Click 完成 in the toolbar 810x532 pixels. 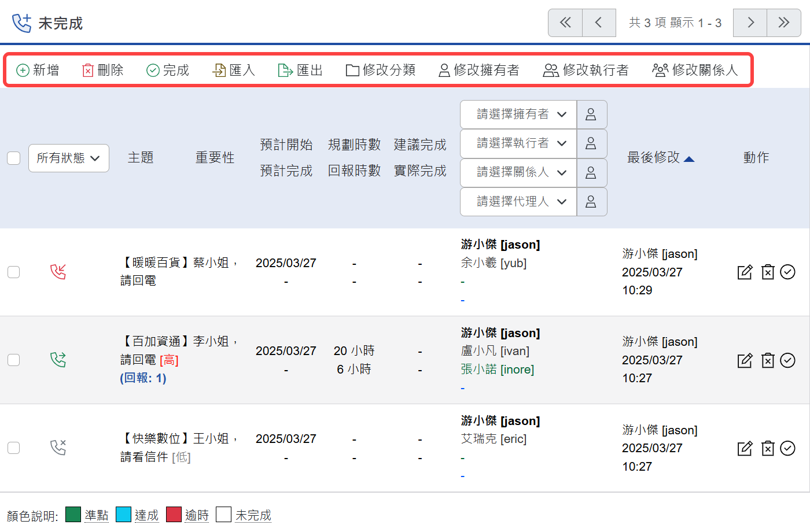(x=168, y=70)
